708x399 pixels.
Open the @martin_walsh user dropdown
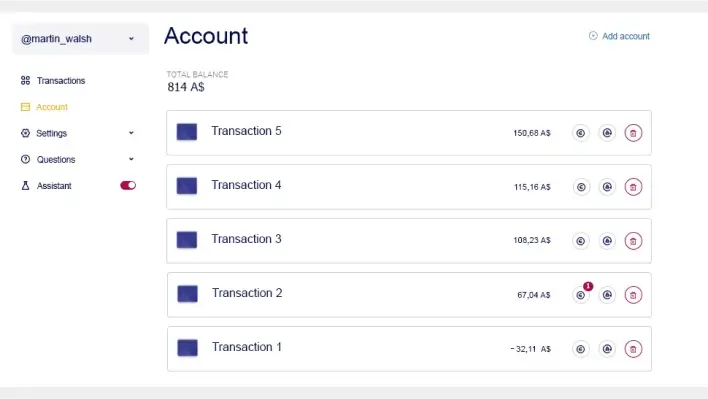tap(80, 39)
